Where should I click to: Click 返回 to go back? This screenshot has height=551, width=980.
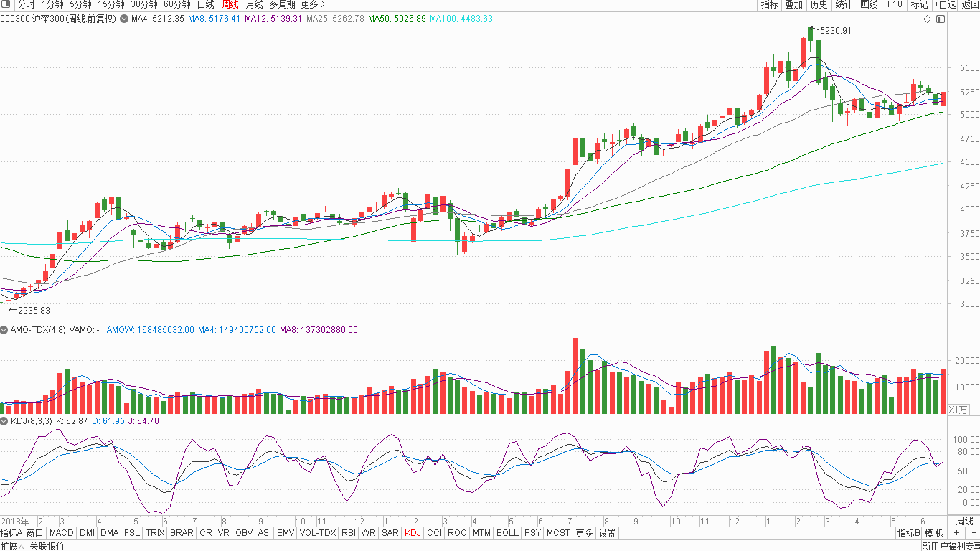970,4
